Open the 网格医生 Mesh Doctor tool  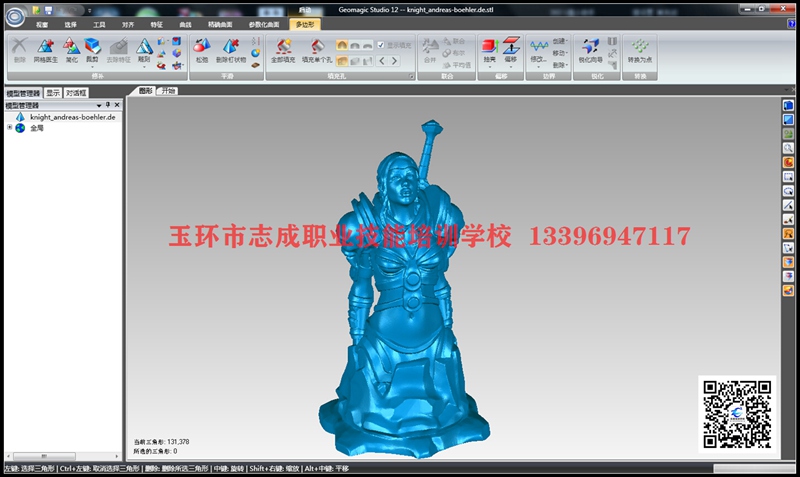pos(45,51)
